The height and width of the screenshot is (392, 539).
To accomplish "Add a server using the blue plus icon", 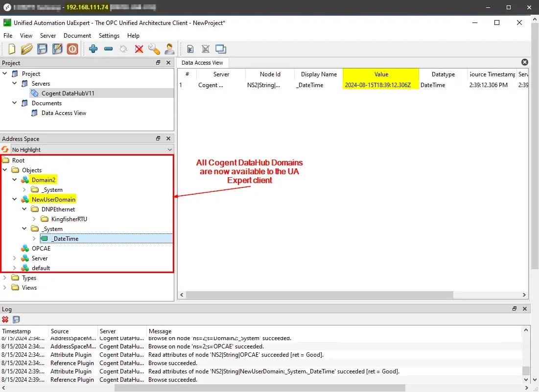I will pos(93,49).
